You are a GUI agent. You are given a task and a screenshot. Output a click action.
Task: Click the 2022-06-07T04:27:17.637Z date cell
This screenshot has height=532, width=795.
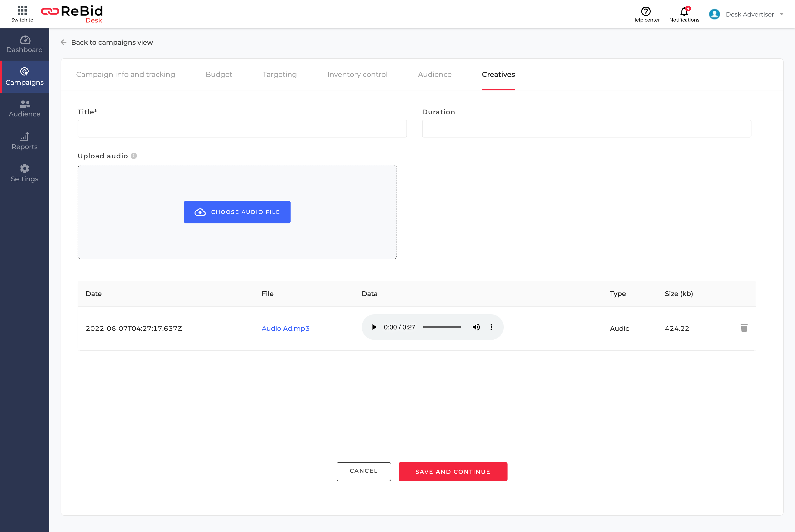point(134,328)
